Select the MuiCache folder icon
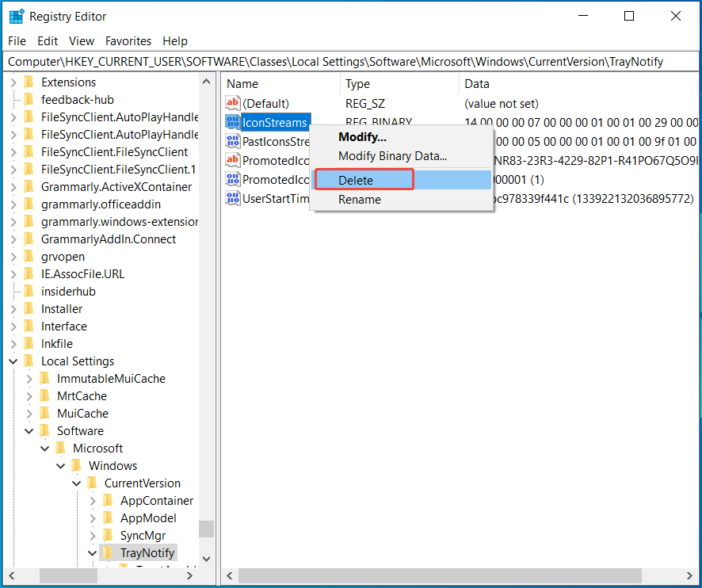 coord(44,413)
